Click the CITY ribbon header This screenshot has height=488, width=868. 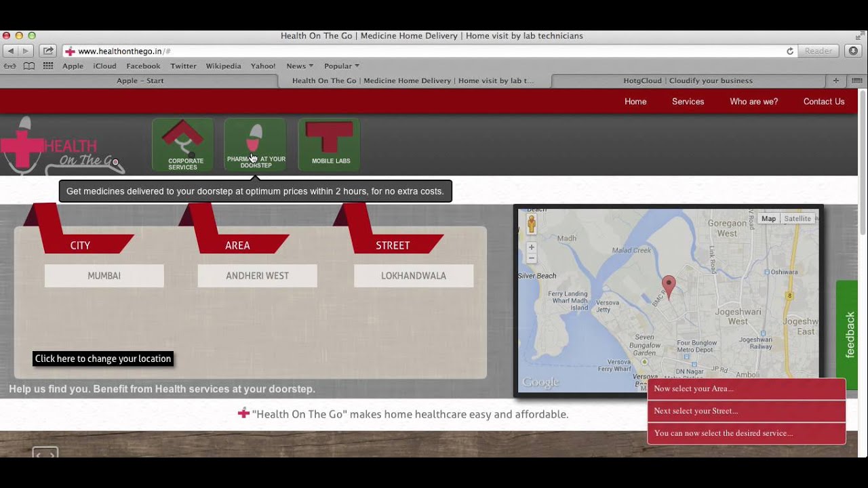pos(80,245)
